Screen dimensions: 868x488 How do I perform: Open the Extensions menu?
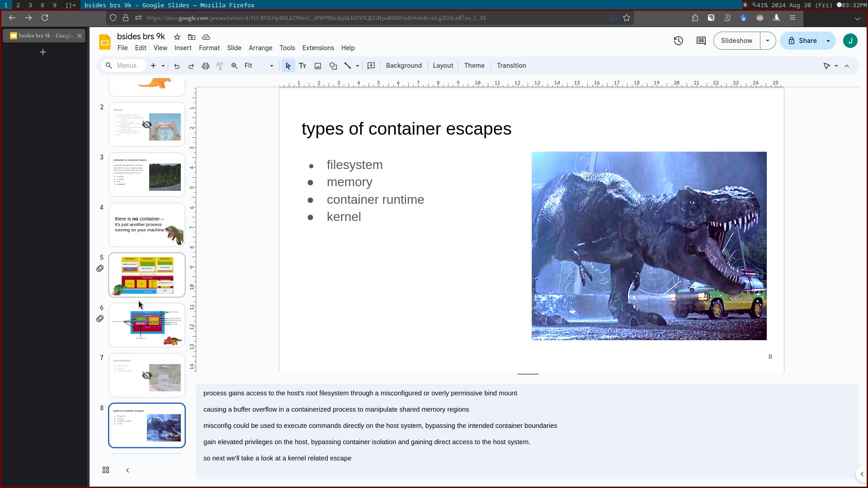[318, 48]
